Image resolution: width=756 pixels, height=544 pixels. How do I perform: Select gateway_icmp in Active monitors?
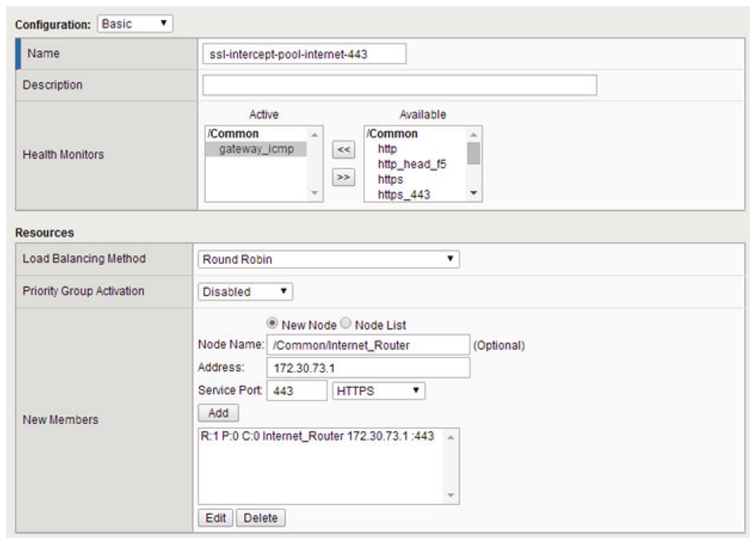point(256,149)
